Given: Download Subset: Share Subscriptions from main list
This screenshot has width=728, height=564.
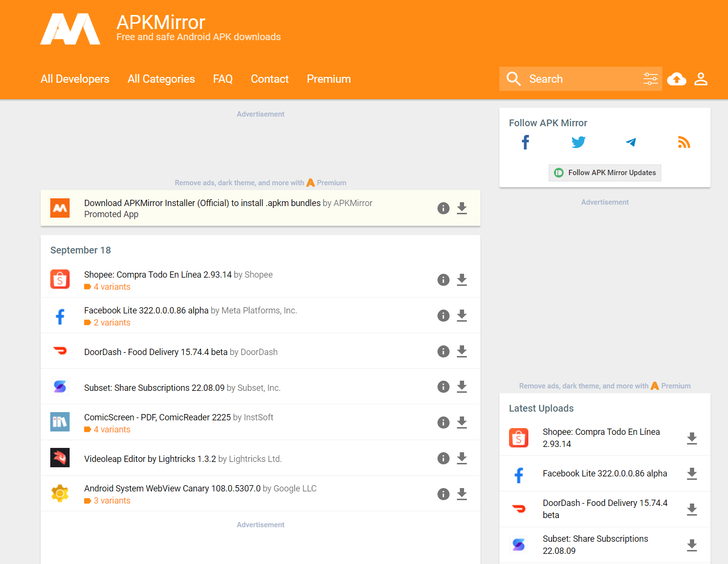Looking at the screenshot, I should 462,386.
